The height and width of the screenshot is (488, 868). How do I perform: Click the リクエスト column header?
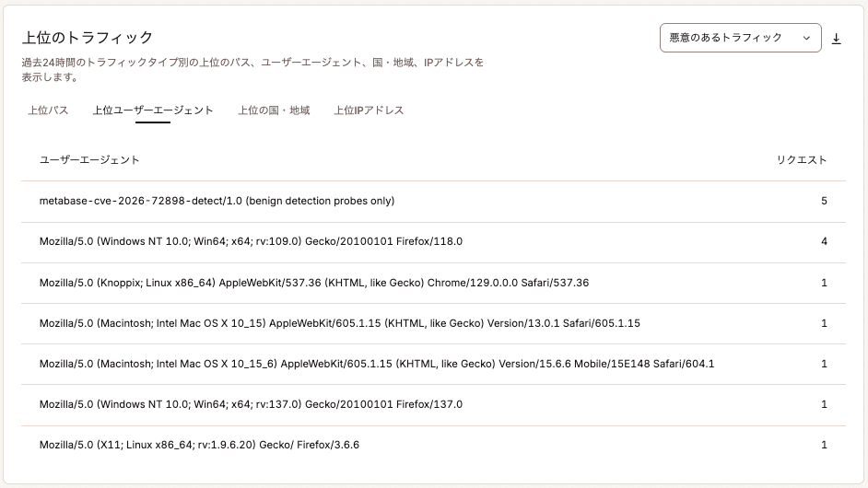point(802,160)
